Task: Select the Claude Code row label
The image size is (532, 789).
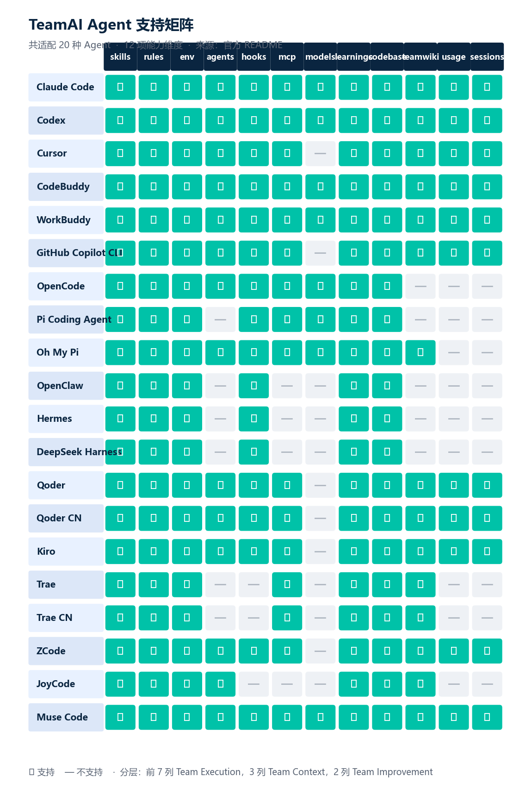Action: point(66,87)
